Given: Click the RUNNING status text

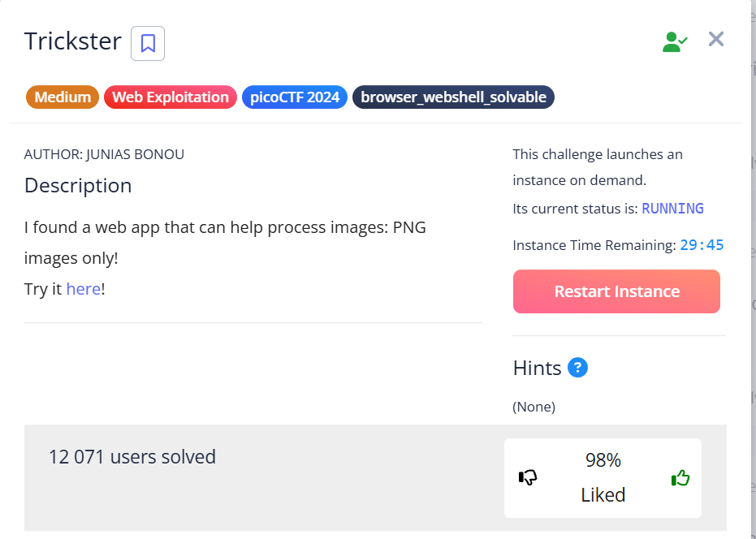Looking at the screenshot, I should (672, 208).
